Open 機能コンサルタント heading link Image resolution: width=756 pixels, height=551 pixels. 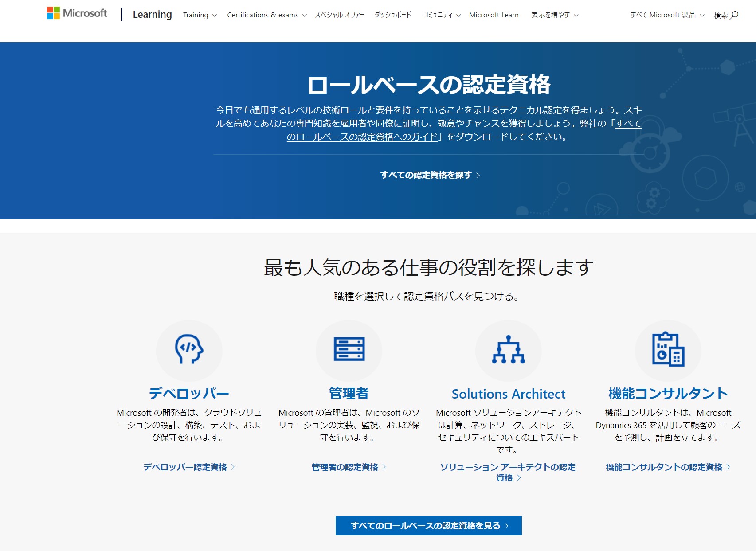tap(668, 393)
